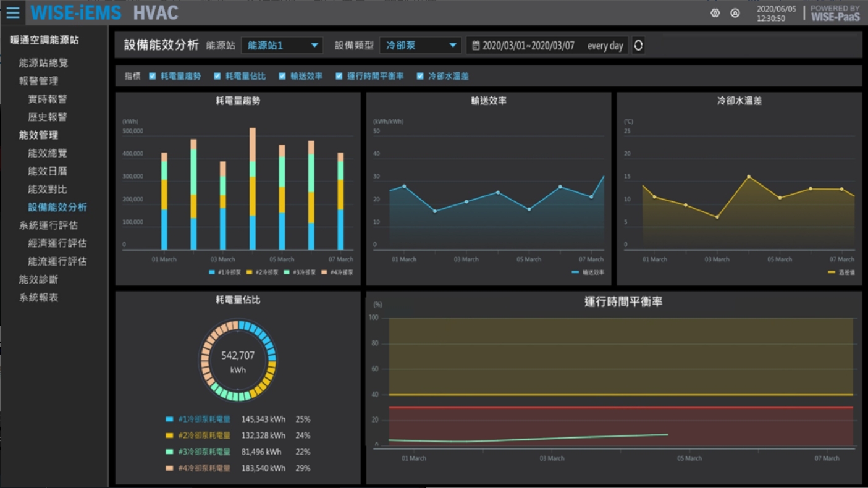868x488 pixels.
Task: Click #4冷卻泵耗電量 row in donut legend
Action: (x=238, y=468)
